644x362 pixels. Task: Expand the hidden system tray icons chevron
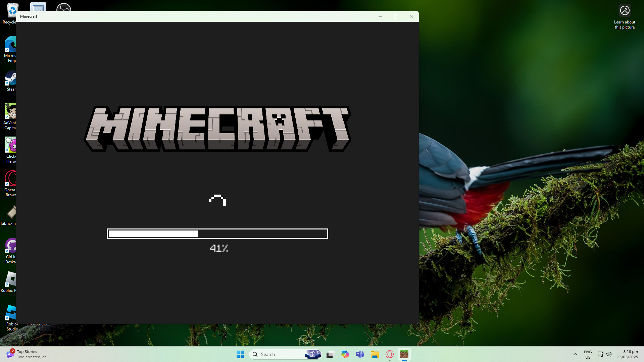(575, 354)
